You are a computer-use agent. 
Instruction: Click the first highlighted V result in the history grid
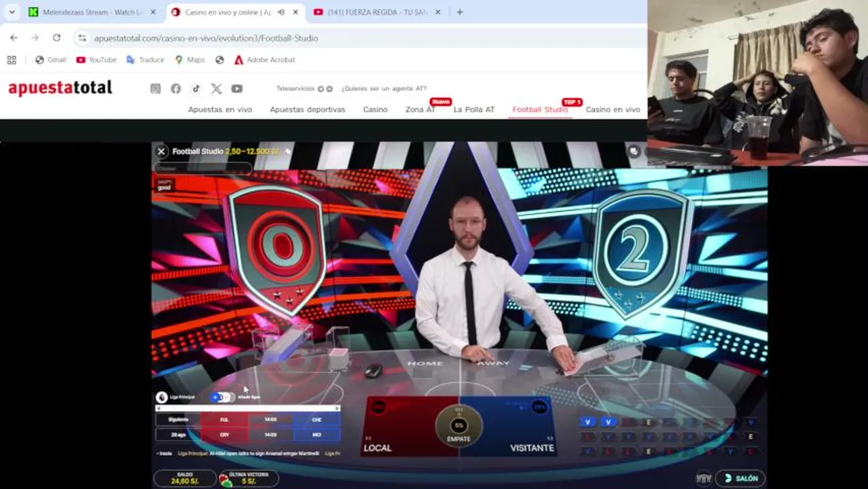click(588, 422)
